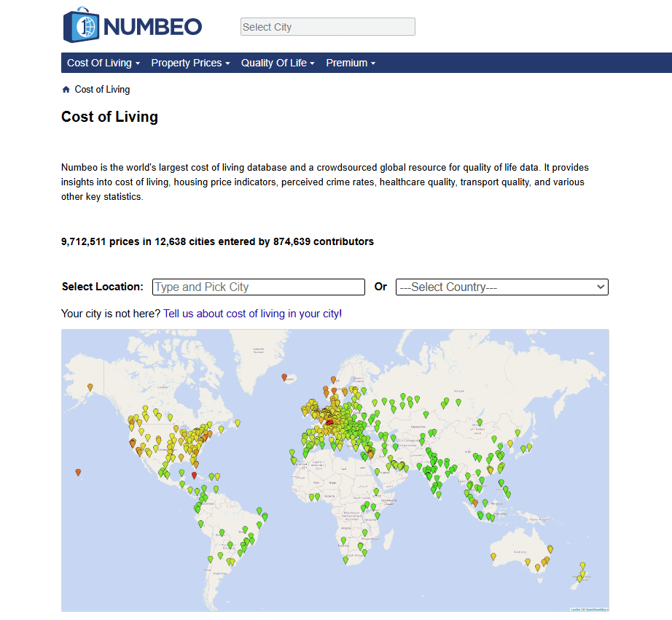The height and width of the screenshot is (620, 672).
Task: Expand the Cost Of Living dropdown menu
Action: point(103,63)
